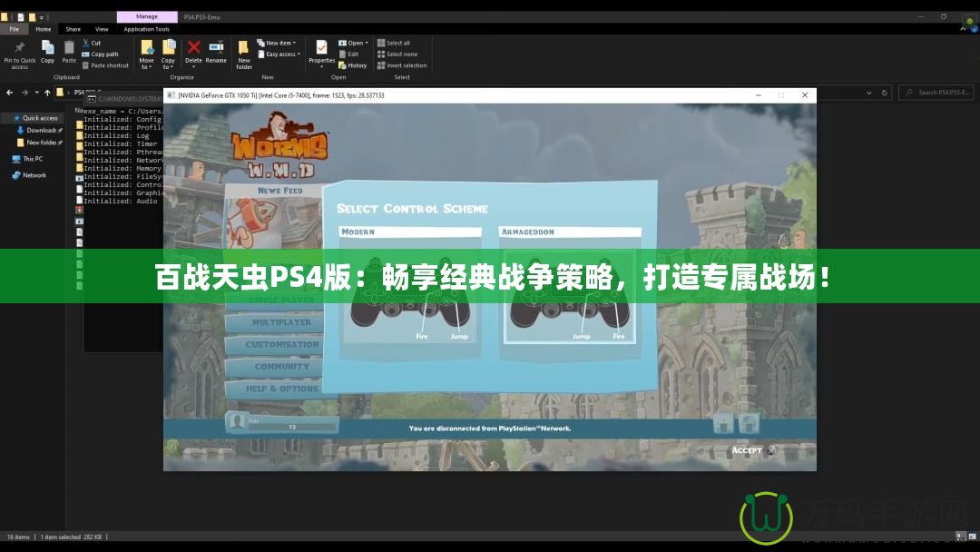Click Paste shortcut in ribbon
The width and height of the screenshot is (980, 552).
point(105,65)
